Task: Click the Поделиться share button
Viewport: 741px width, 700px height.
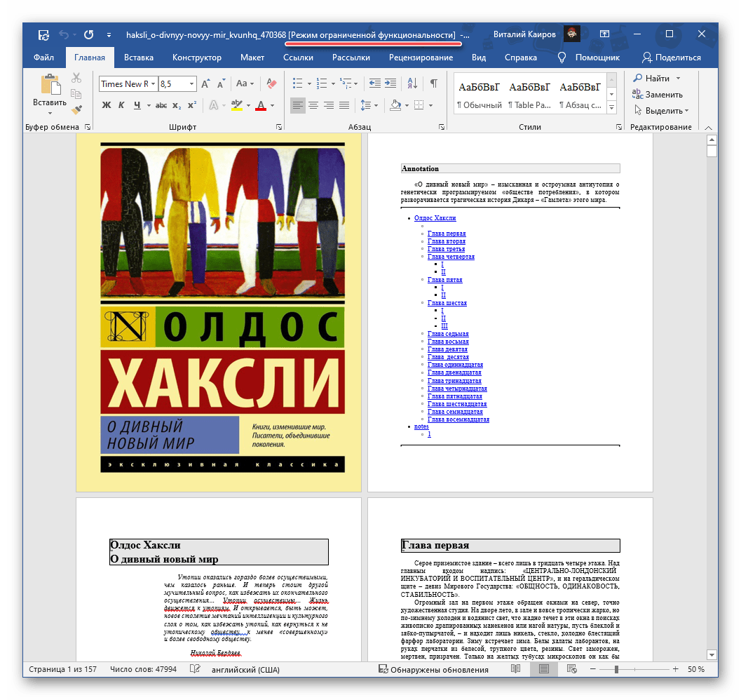Action: pyautogui.click(x=671, y=58)
